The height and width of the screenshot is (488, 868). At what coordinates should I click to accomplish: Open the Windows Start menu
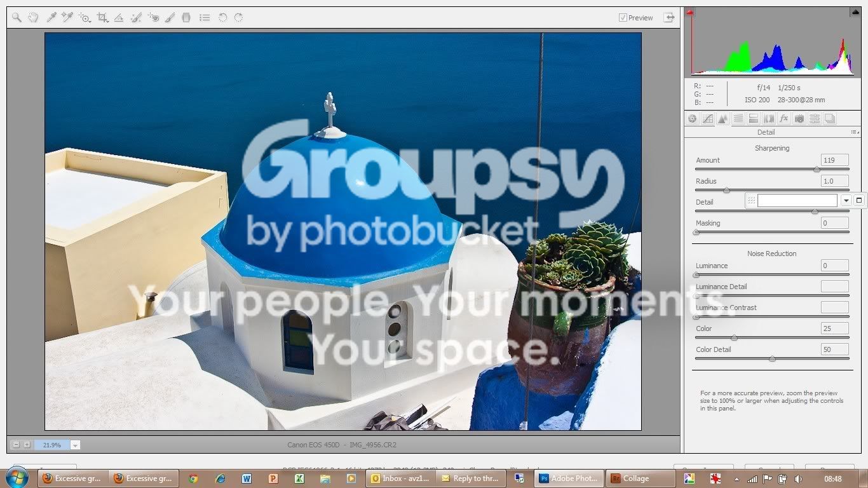pos(17,478)
